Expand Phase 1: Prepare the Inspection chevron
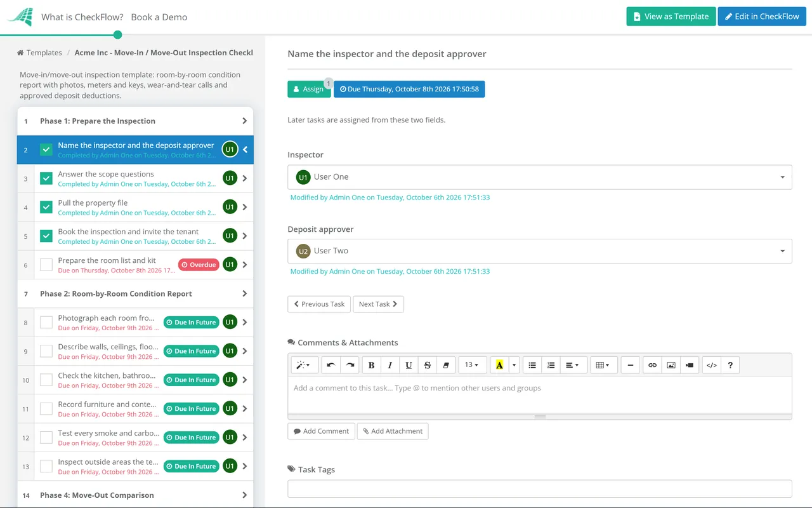This screenshot has width=812, height=508. pos(244,121)
